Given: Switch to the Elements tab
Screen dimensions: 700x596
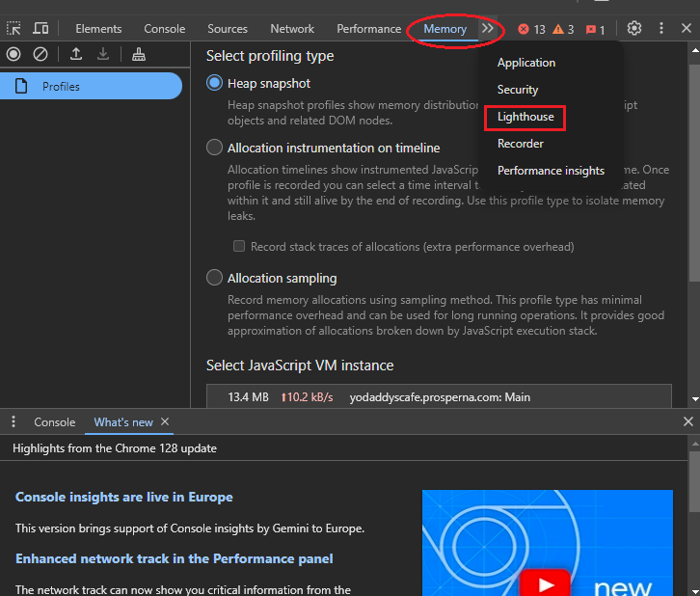Looking at the screenshot, I should coord(98,29).
